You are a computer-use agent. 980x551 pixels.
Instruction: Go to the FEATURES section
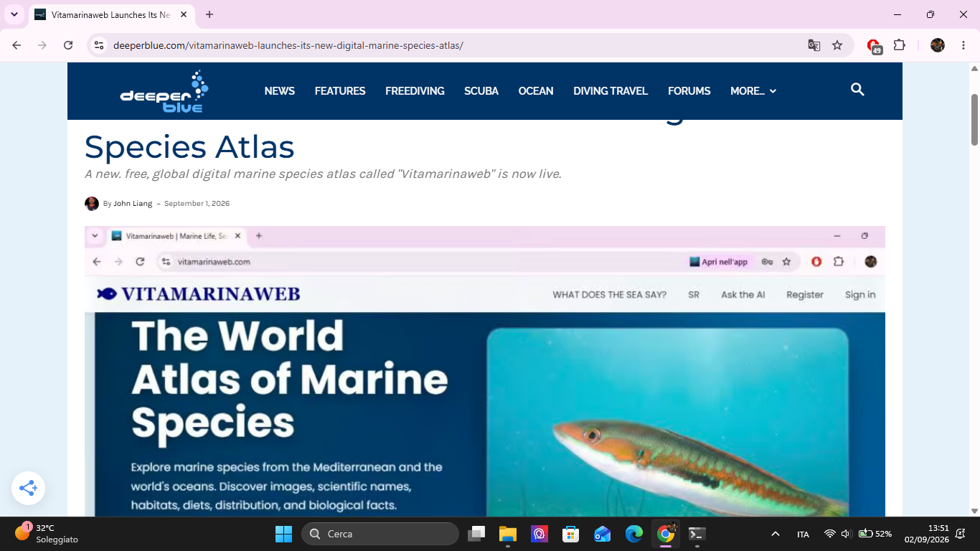pos(340,91)
